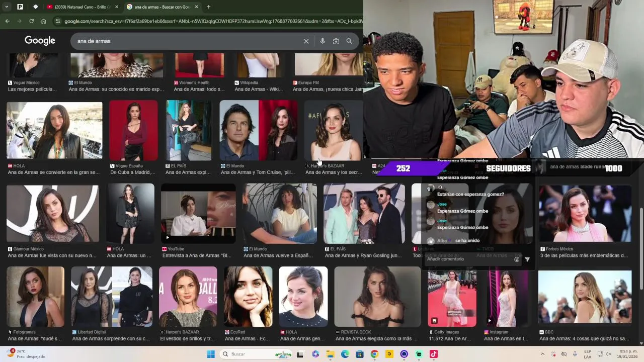The height and width of the screenshot is (362, 644).
Task: Click the browser address bar URL
Action: 213,21
